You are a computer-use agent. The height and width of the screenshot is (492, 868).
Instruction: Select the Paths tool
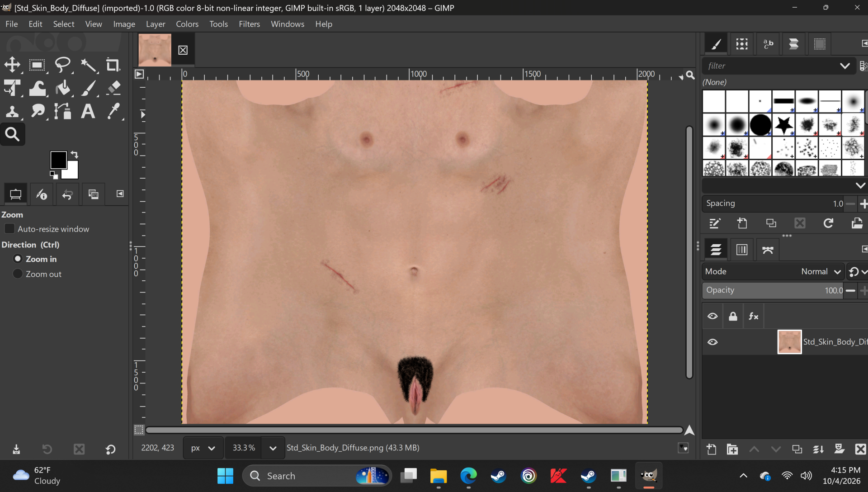point(63,111)
